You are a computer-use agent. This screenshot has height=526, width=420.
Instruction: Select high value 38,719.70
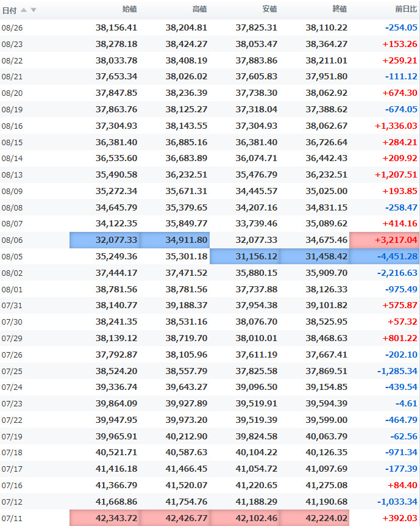pyautogui.click(x=187, y=338)
